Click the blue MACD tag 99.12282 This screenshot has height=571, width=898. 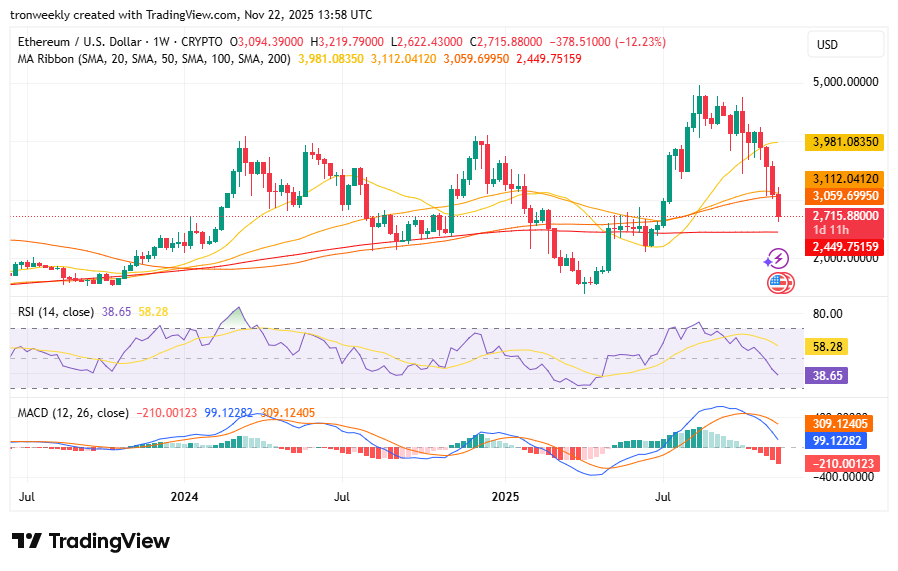(x=835, y=440)
